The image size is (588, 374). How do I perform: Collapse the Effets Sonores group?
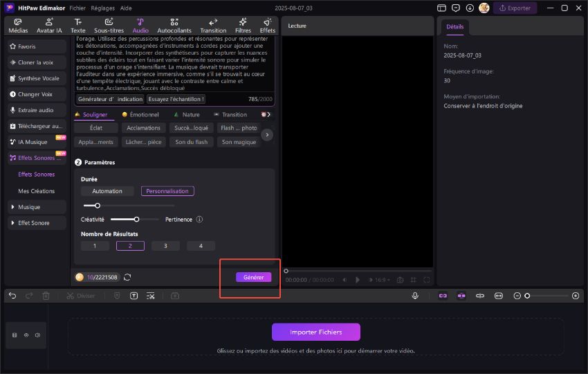pos(37,158)
